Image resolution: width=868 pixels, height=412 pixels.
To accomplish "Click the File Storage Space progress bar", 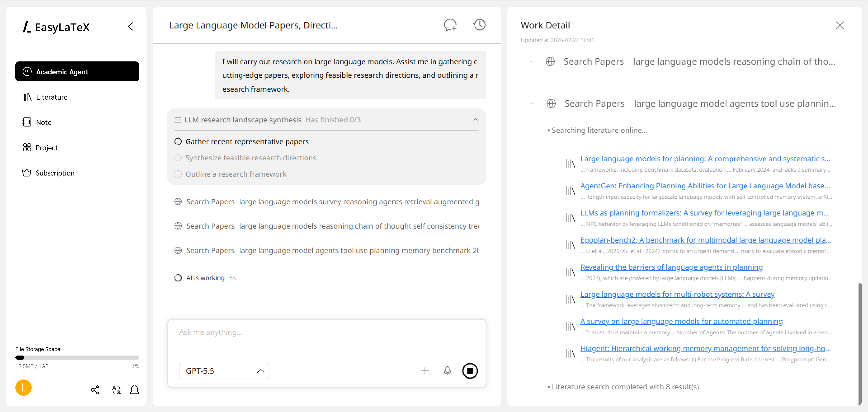I will [x=77, y=358].
